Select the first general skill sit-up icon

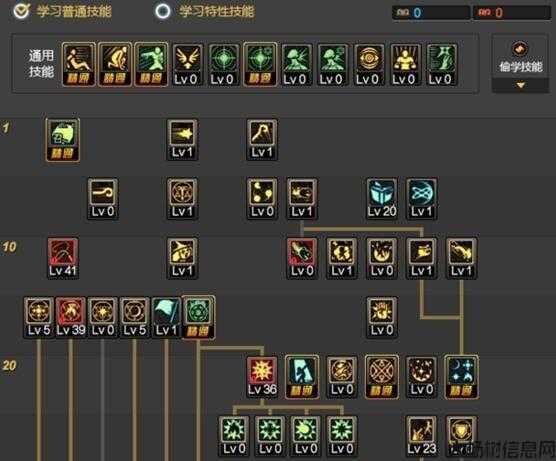point(79,65)
